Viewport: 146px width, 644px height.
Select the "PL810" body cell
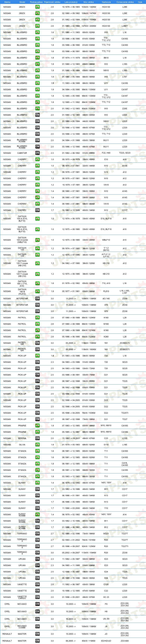pyautogui.click(x=106, y=291)
